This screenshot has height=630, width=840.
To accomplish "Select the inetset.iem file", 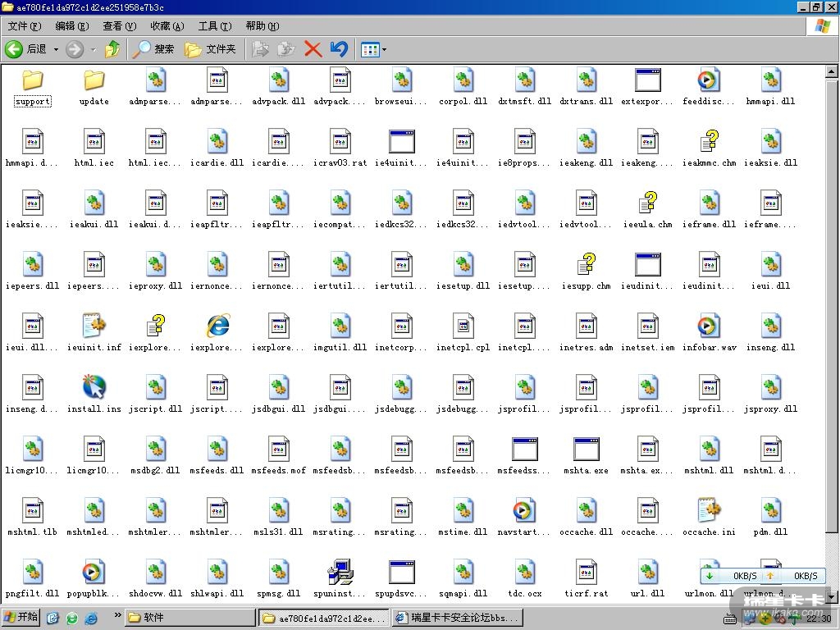I will [x=648, y=332].
